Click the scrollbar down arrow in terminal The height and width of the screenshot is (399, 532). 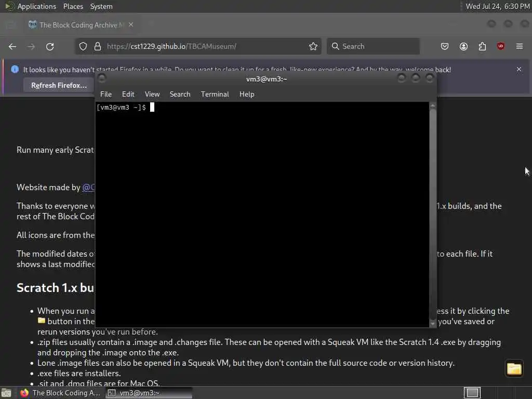click(x=433, y=323)
